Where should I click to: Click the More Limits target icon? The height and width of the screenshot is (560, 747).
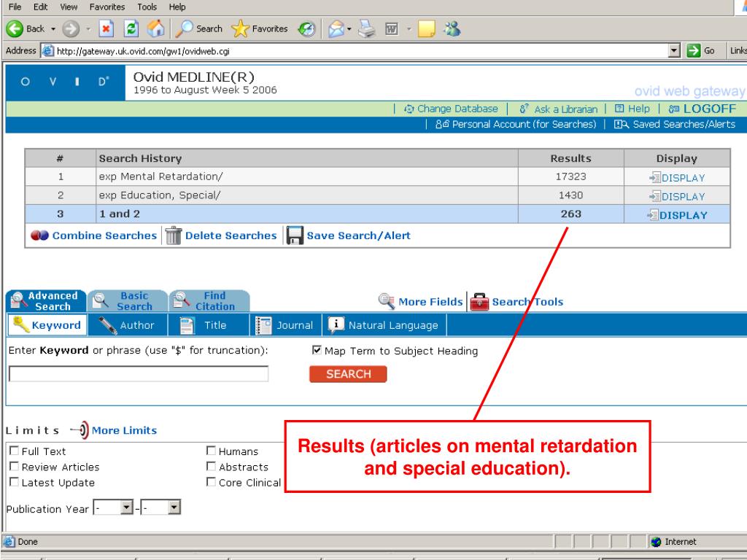coord(80,430)
